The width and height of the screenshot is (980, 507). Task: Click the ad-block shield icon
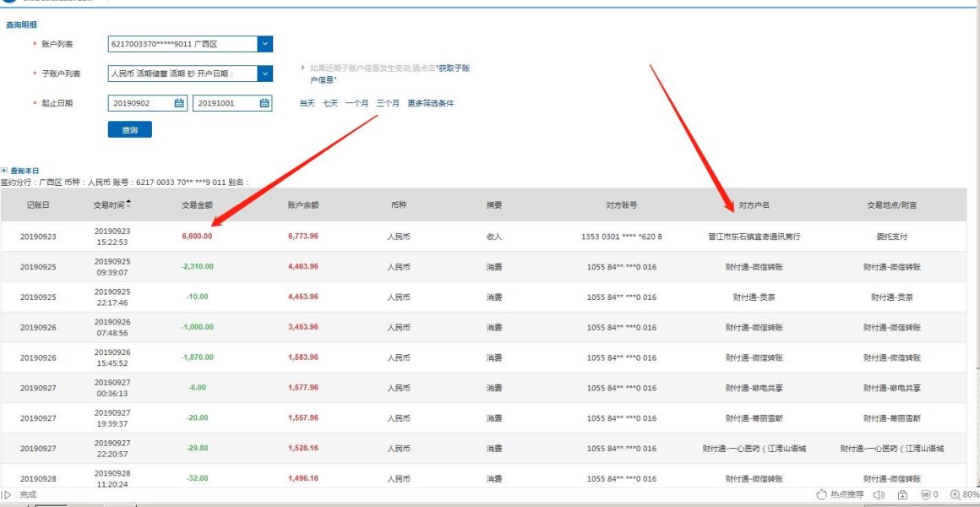point(926,494)
